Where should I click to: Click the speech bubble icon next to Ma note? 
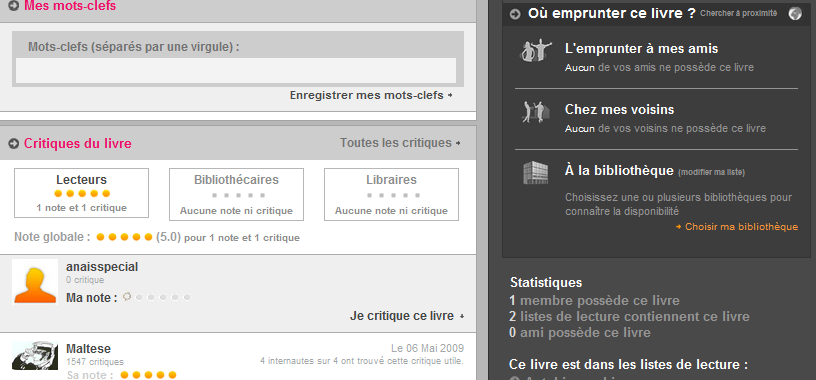coord(126,297)
